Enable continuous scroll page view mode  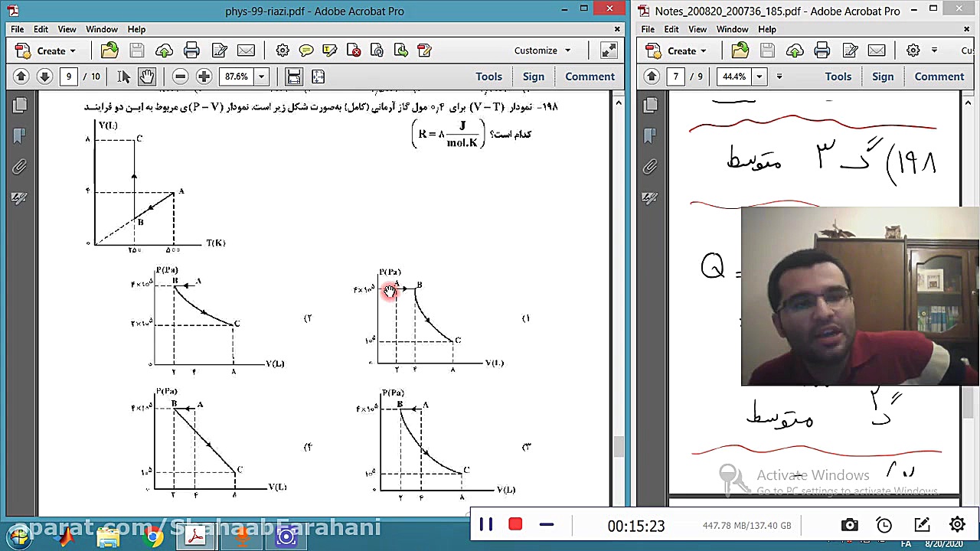[x=294, y=77]
